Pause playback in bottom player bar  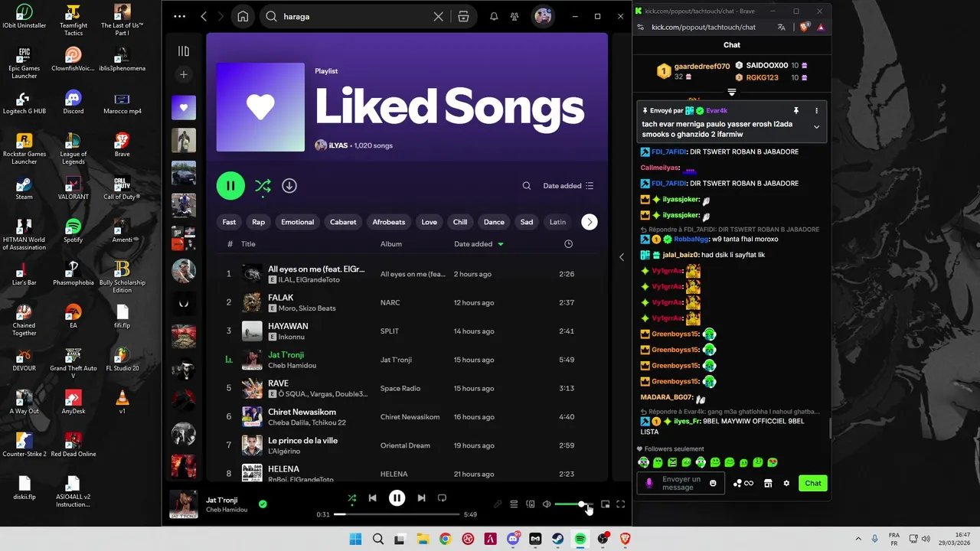pos(397,498)
